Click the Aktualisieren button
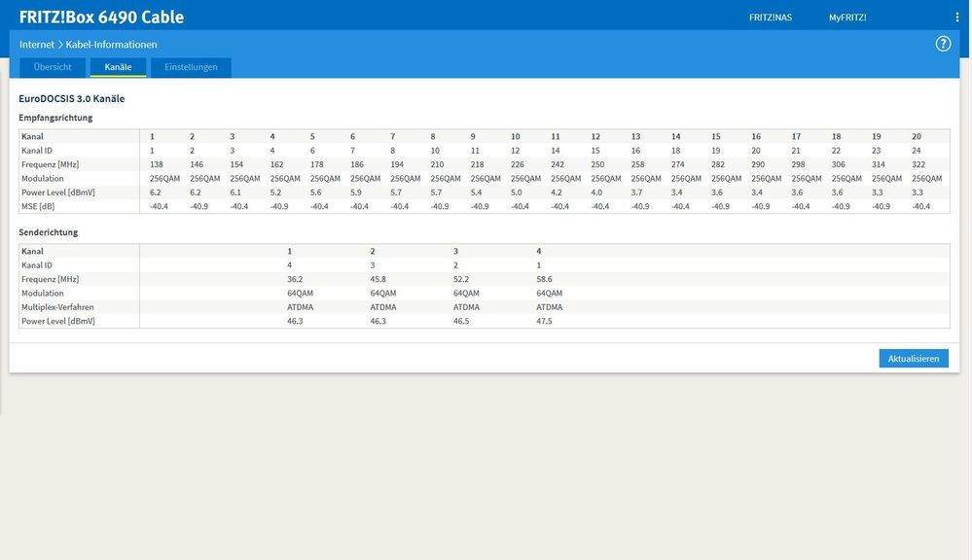Screen dimensions: 972x560 click(913, 358)
